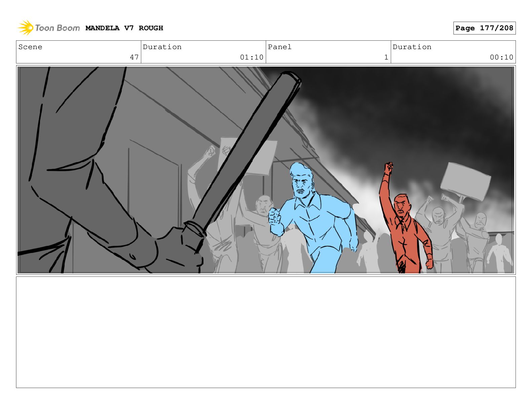Select the 'MANDELA V7 ROUGH' title text
The height and width of the screenshot is (412, 532).
(x=124, y=28)
